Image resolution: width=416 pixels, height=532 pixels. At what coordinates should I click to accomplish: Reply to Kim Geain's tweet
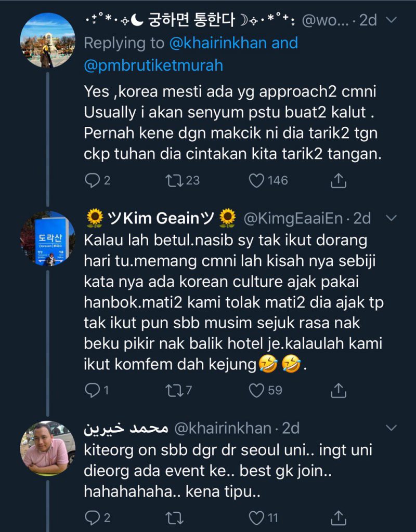[92, 389]
